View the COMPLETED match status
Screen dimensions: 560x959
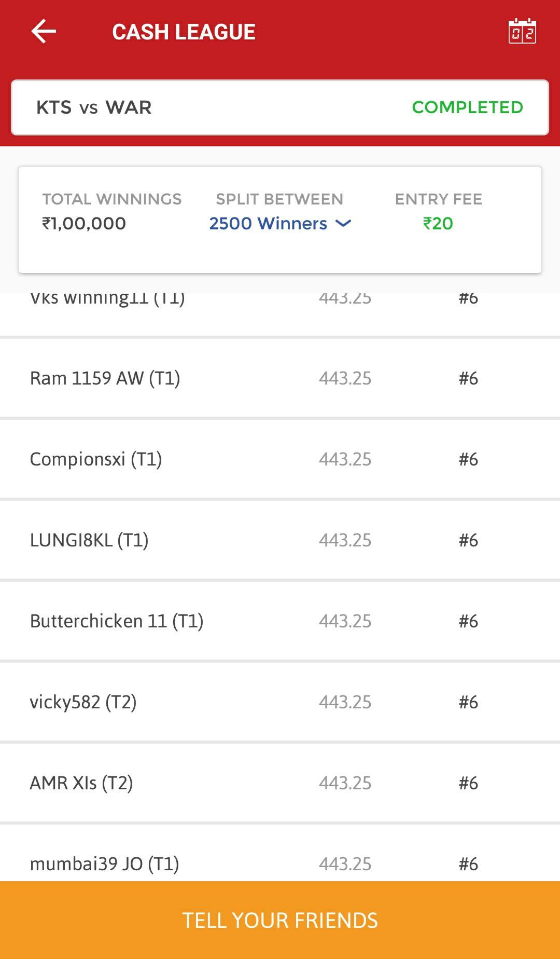[x=467, y=107]
